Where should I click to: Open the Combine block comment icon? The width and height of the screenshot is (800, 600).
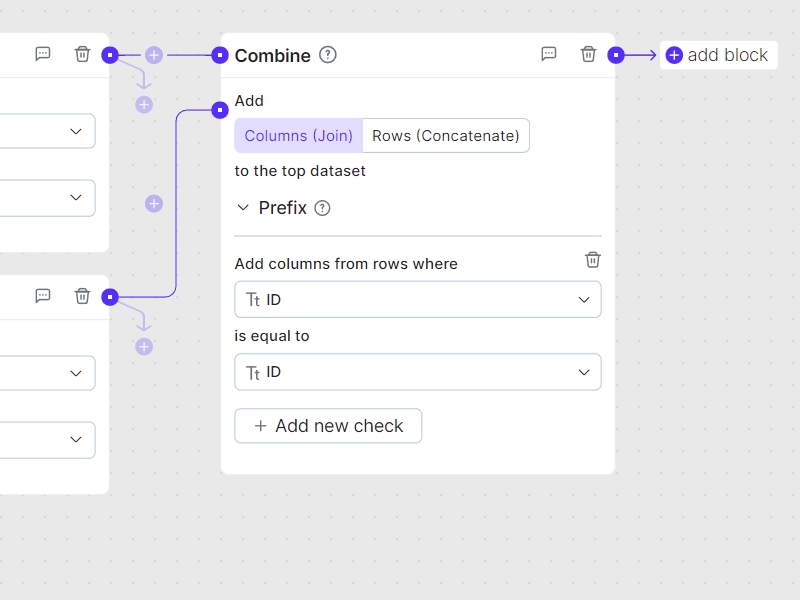point(549,54)
